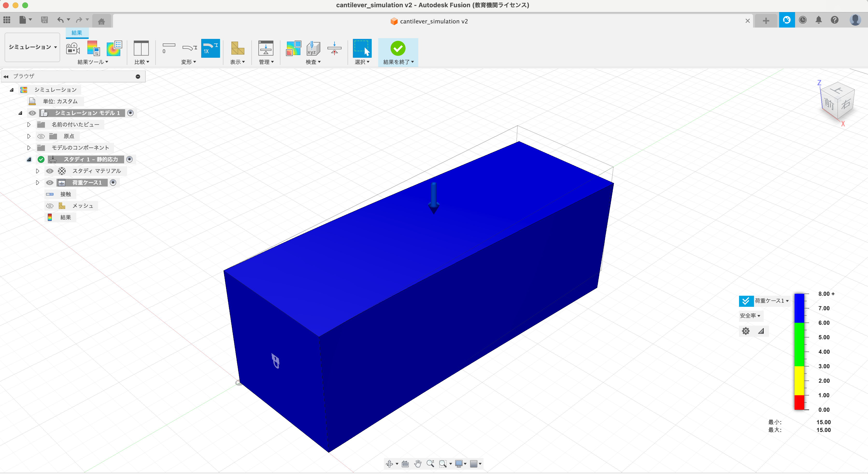Select the 結果 item in browser tree
Viewport: 868px width, 474px height.
65,217
